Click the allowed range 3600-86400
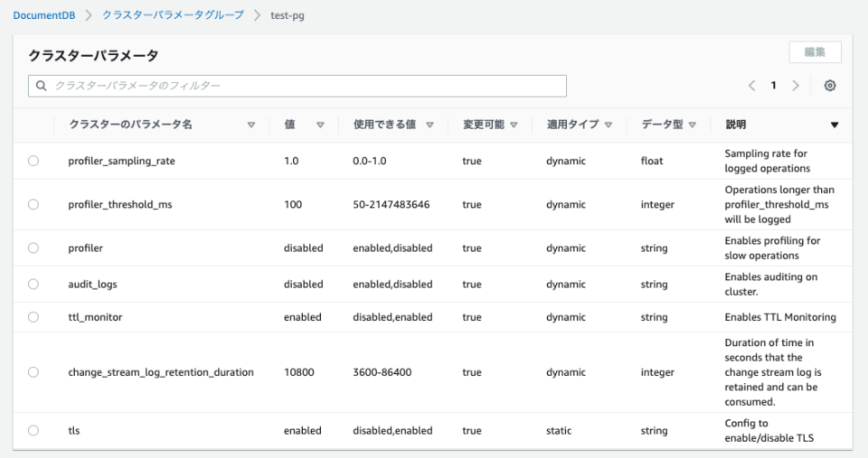 382,372
